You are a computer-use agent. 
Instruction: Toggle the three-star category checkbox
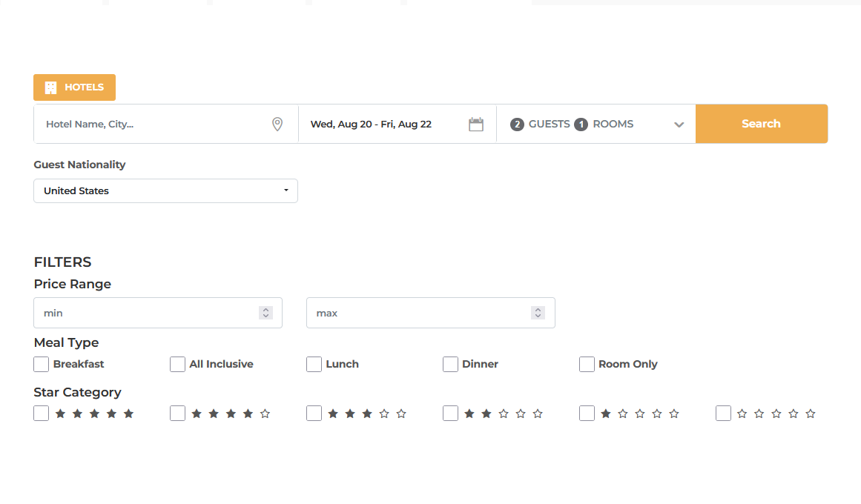[314, 414]
